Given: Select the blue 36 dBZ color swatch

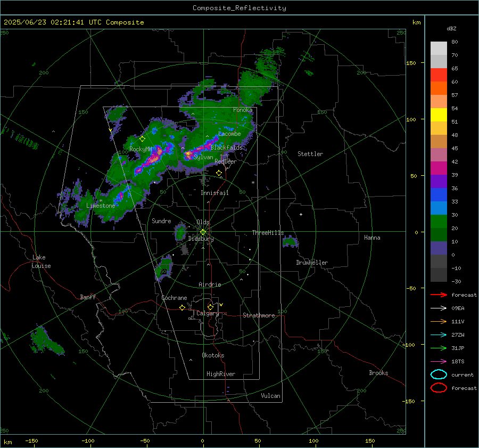Looking at the screenshot, I should (439, 195).
